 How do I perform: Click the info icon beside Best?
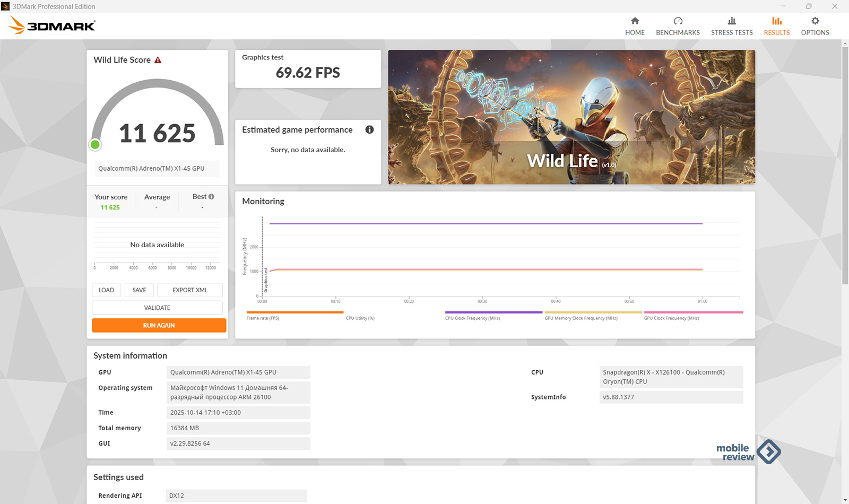(211, 197)
